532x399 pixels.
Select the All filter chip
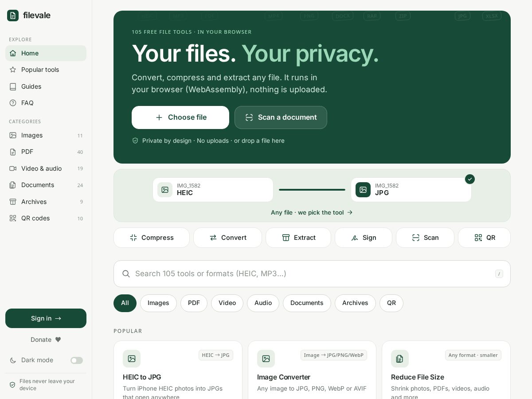[x=125, y=303]
